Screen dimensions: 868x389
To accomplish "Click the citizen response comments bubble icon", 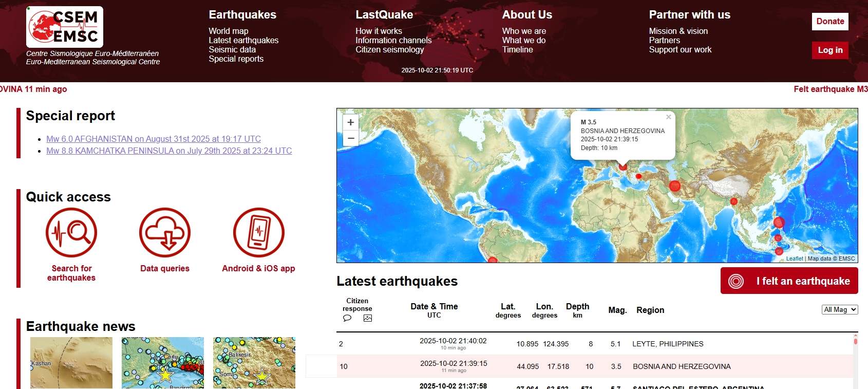I will 347,318.
